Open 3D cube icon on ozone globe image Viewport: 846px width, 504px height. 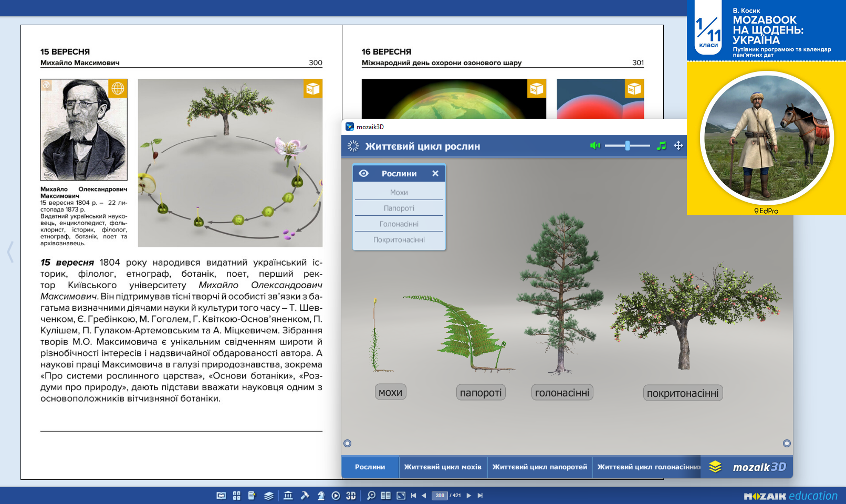pyautogui.click(x=537, y=89)
